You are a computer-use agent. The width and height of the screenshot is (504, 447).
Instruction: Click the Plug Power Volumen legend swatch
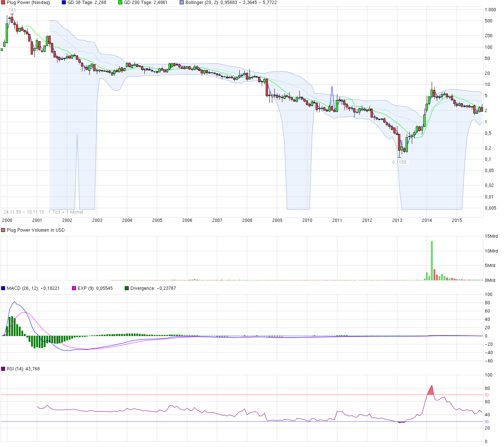pyautogui.click(x=3, y=230)
